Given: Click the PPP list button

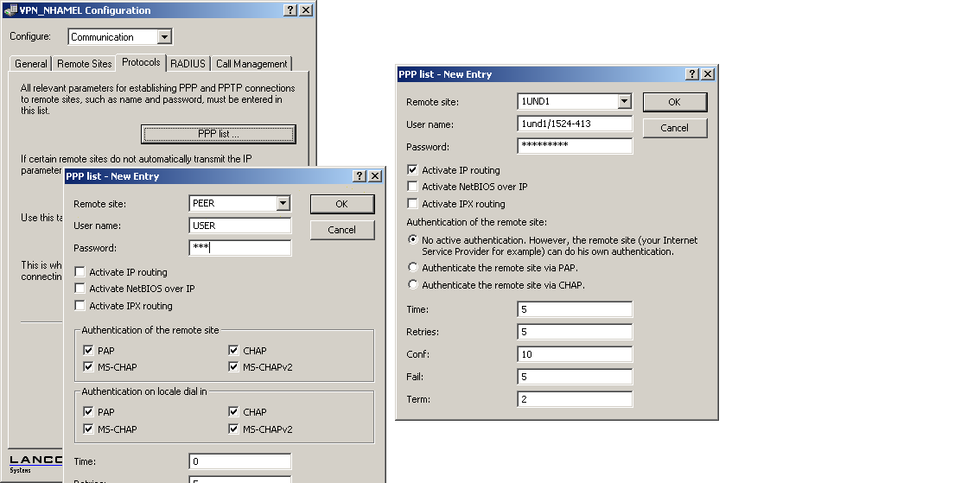Looking at the screenshot, I should [218, 134].
